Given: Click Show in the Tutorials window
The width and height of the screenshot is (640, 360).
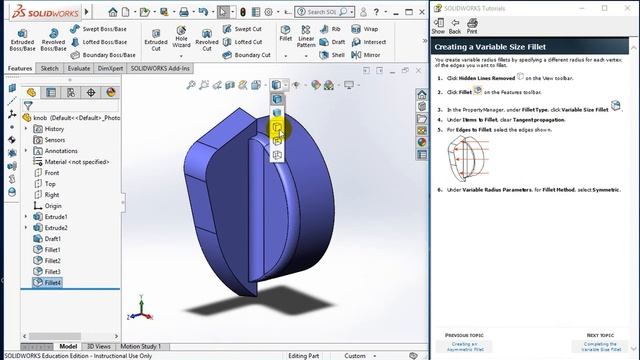Looking at the screenshot, I should (438, 26).
